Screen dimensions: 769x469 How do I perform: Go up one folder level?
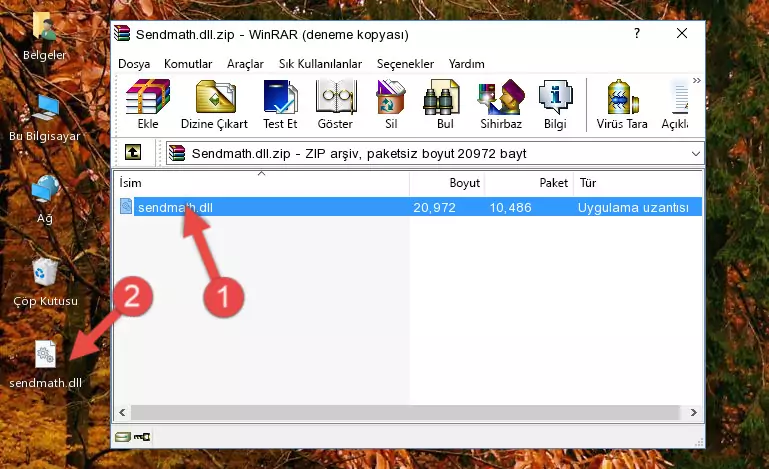(x=132, y=153)
